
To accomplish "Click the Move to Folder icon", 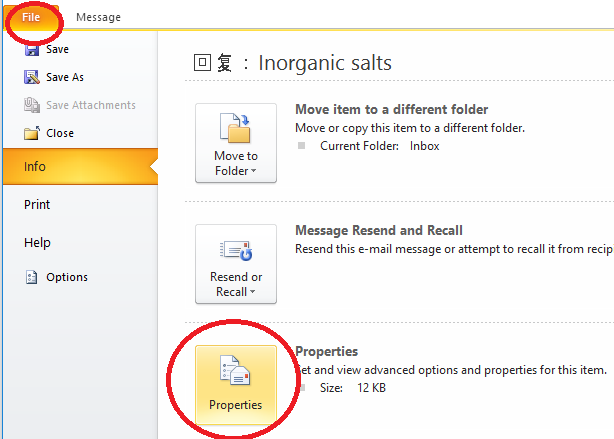I will coord(236,128).
